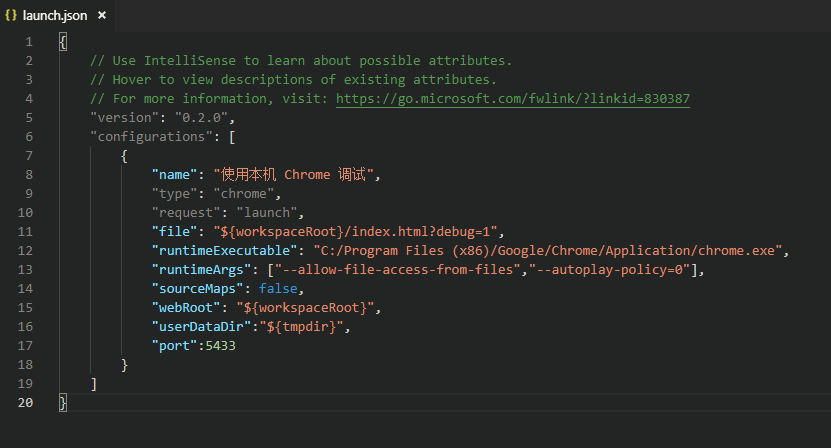Click the "${tmpdir}" value
Viewport: 831px width, 448px height.
tap(302, 327)
